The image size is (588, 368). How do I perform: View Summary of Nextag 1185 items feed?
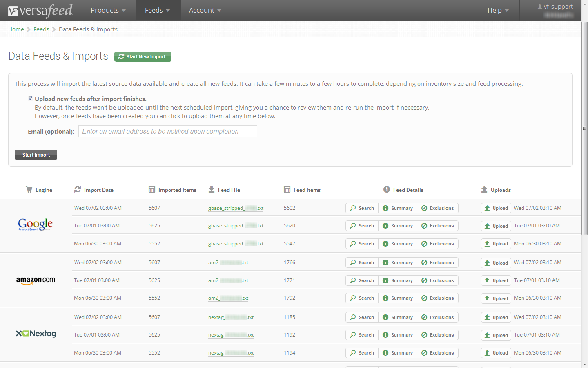[x=398, y=317]
